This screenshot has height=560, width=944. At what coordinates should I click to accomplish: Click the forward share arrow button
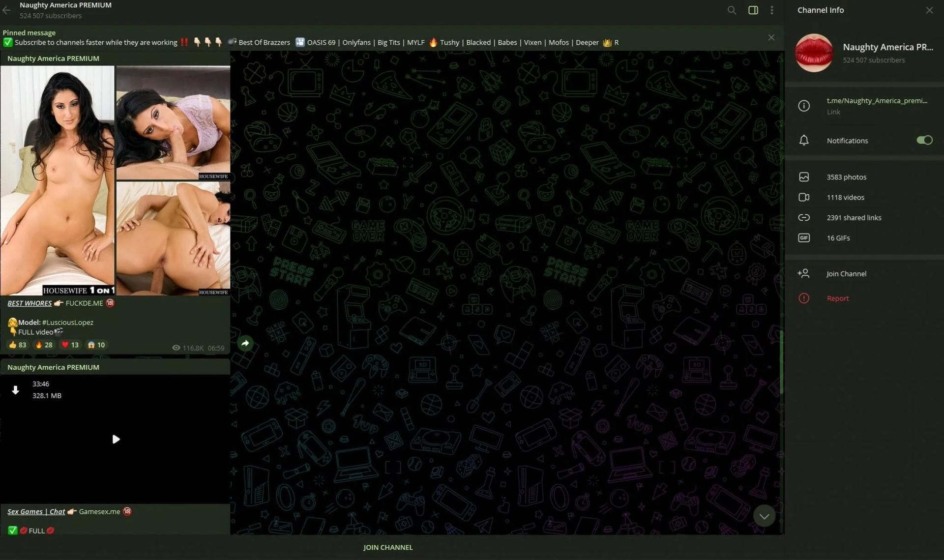click(x=245, y=343)
